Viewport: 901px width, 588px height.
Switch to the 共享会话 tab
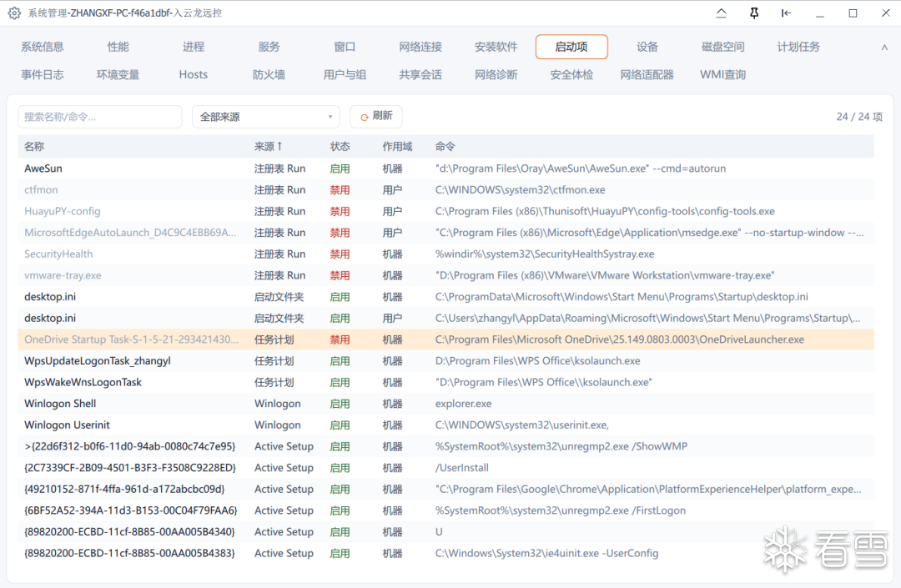[420, 75]
